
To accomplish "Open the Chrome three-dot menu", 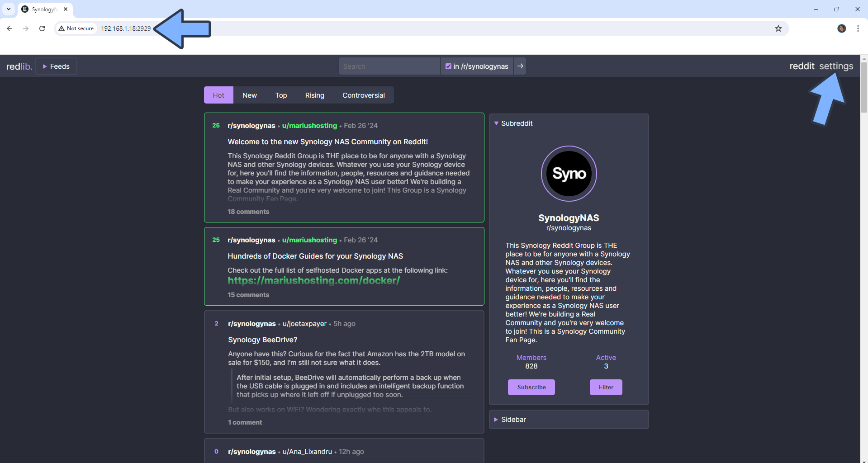I will tap(858, 28).
